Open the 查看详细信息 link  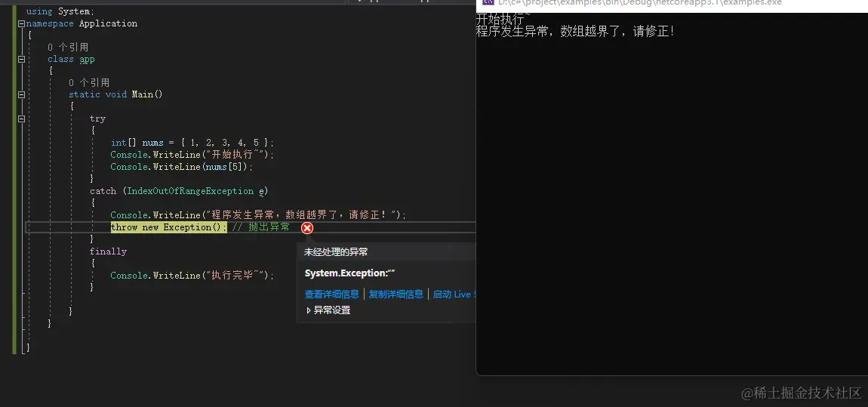pyautogui.click(x=331, y=294)
